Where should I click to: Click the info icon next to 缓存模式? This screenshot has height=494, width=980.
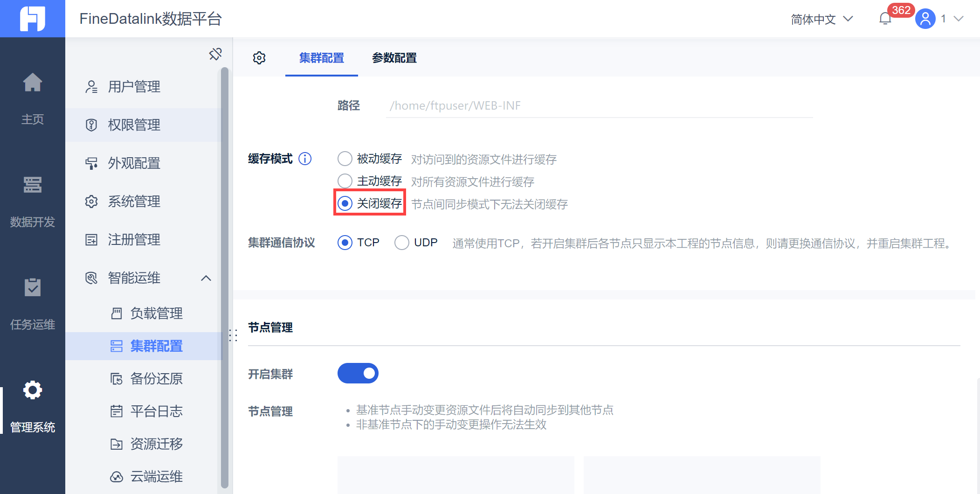pyautogui.click(x=305, y=159)
